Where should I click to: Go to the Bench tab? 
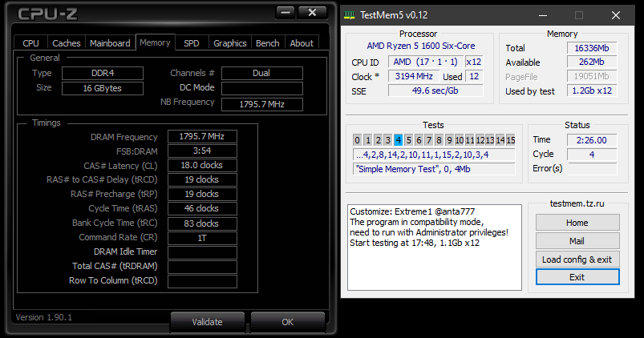[x=267, y=43]
